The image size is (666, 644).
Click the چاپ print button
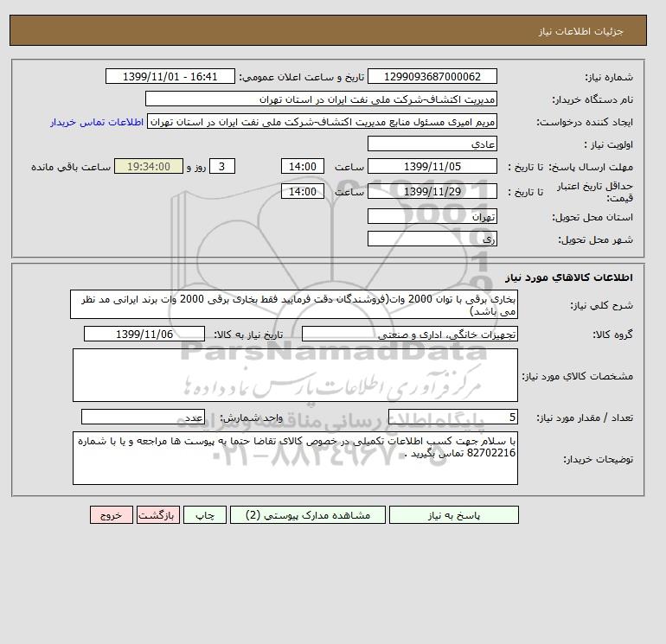pyautogui.click(x=205, y=515)
